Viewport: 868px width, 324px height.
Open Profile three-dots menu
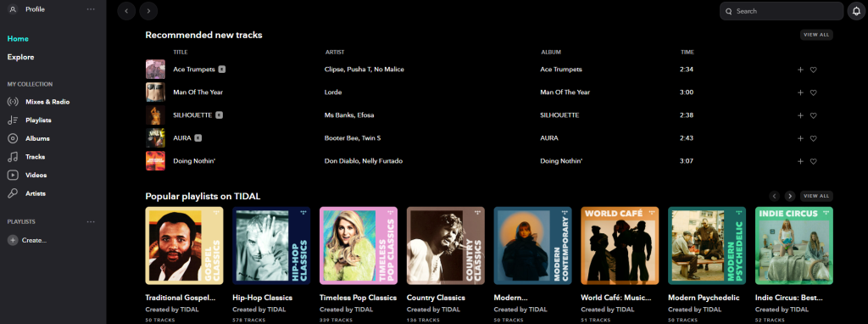click(x=91, y=9)
